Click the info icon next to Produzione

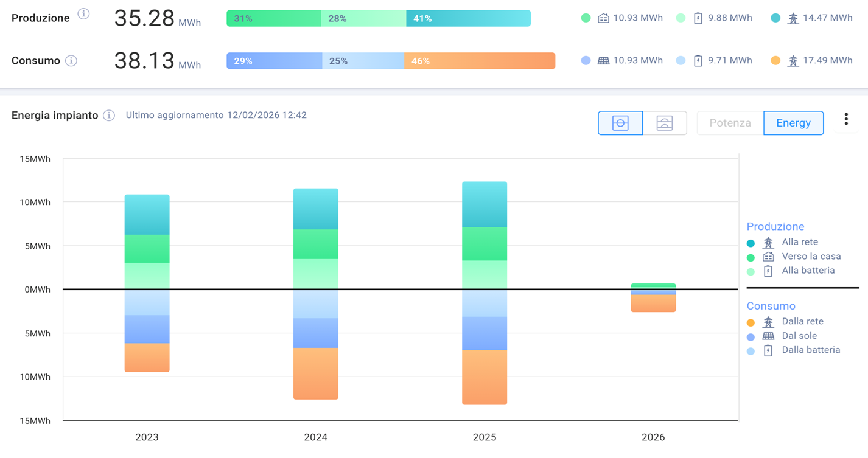[x=83, y=14]
